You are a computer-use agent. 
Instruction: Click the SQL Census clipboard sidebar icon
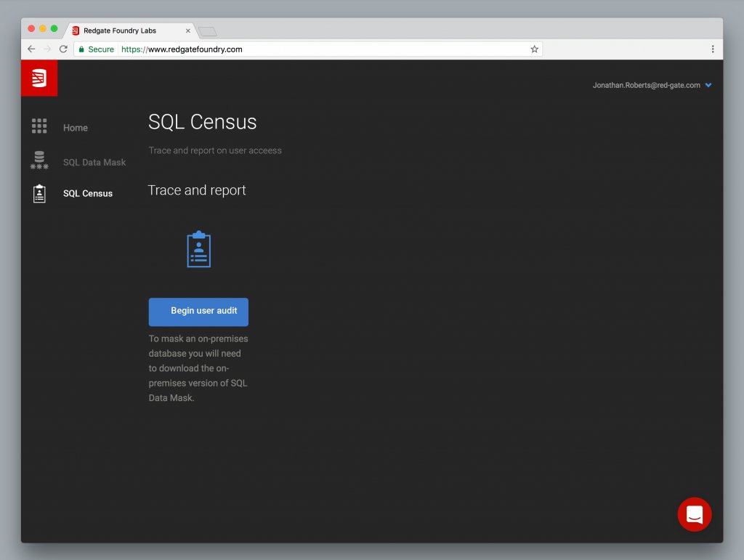point(39,193)
